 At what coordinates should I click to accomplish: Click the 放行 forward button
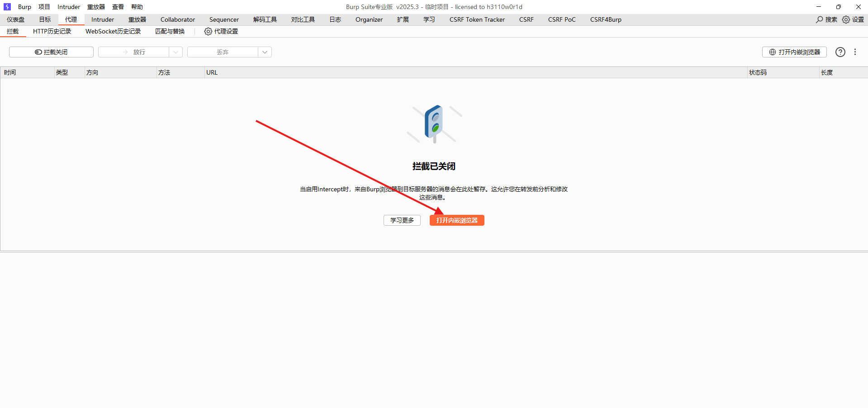[x=133, y=52]
